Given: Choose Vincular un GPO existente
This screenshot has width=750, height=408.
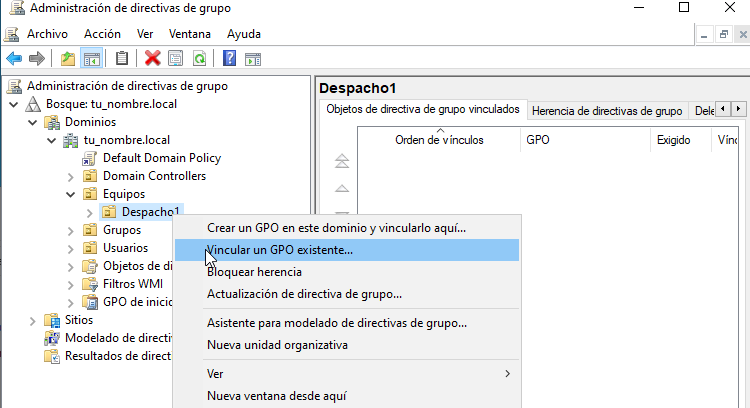Looking at the screenshot, I should 347,250.
